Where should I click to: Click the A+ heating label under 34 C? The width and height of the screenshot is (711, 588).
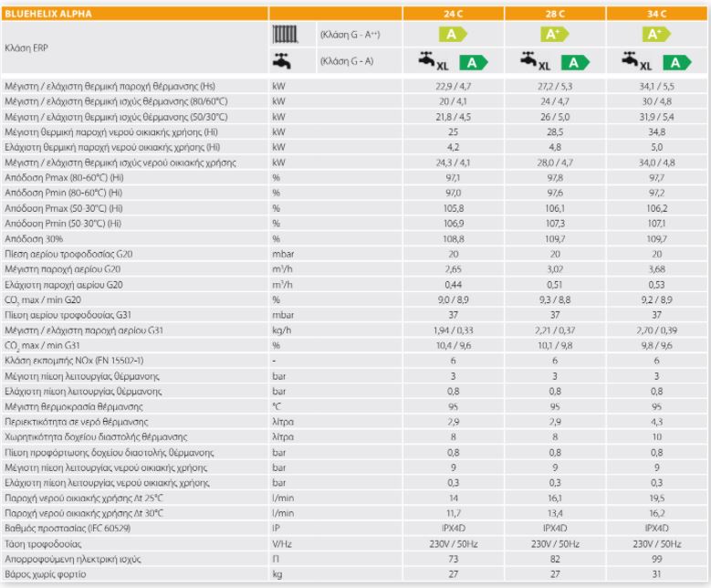click(656, 35)
